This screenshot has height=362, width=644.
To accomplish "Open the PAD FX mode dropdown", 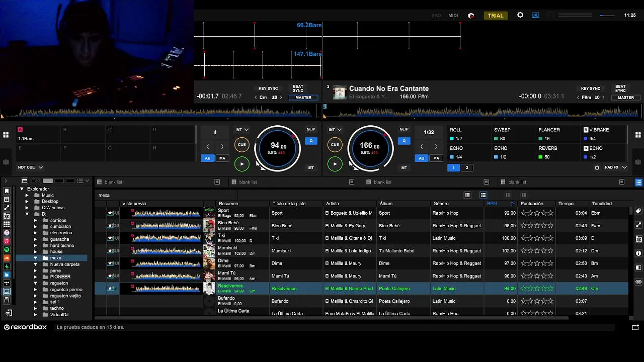I will [x=616, y=167].
